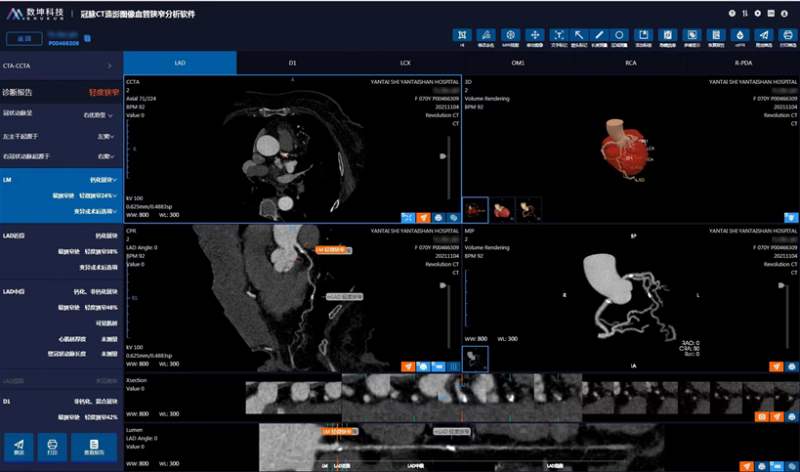Select first 3D volume rendering thumbnail

tap(476, 209)
